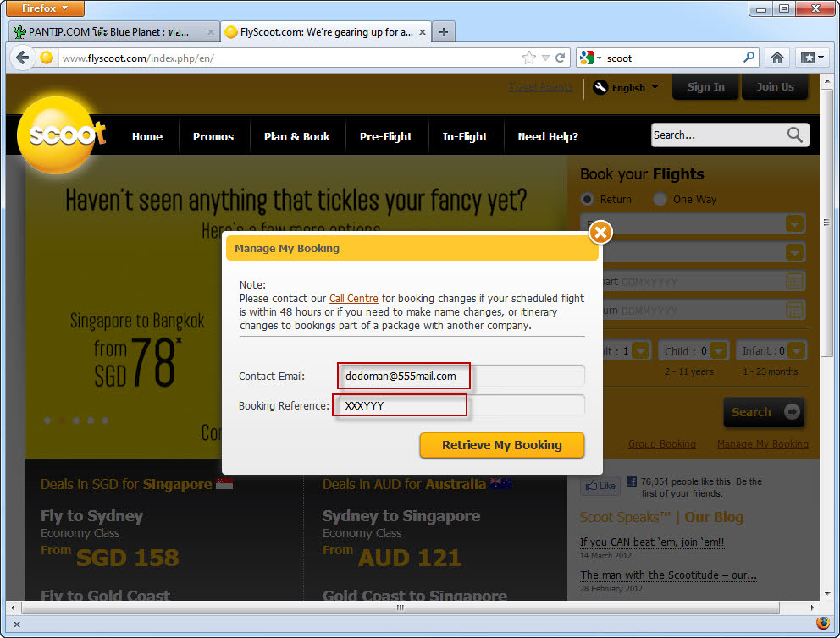
Task: Open the Manage My Booking link
Action: click(762, 443)
